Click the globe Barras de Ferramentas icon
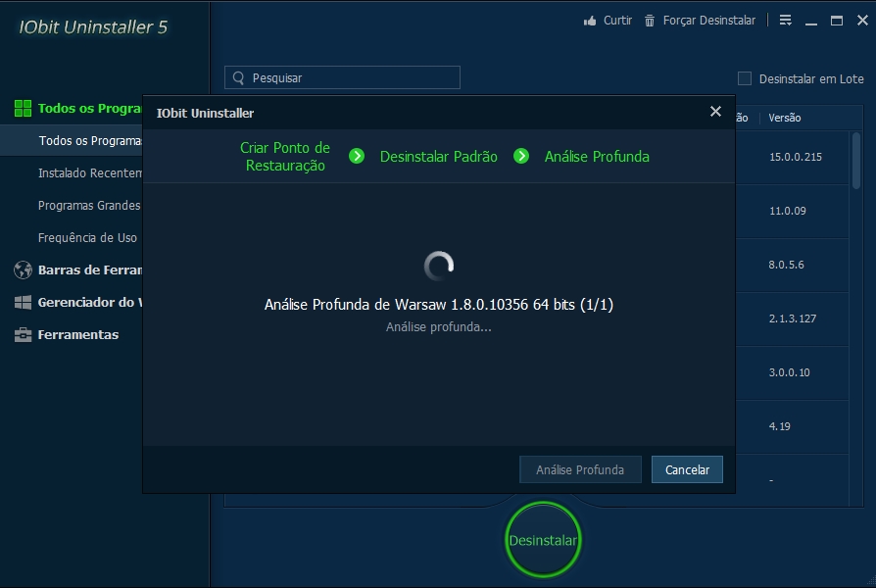 tap(23, 269)
